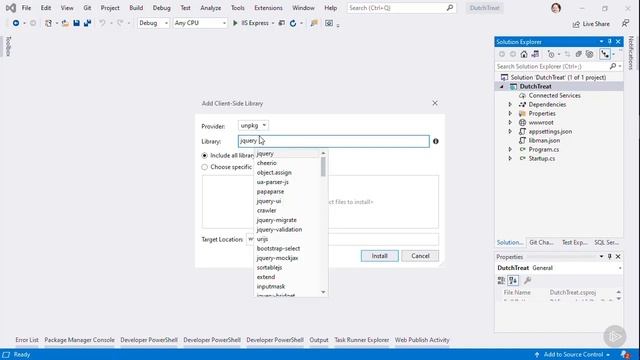
Task: Open the Toolbox side tab
Action: 8,46
